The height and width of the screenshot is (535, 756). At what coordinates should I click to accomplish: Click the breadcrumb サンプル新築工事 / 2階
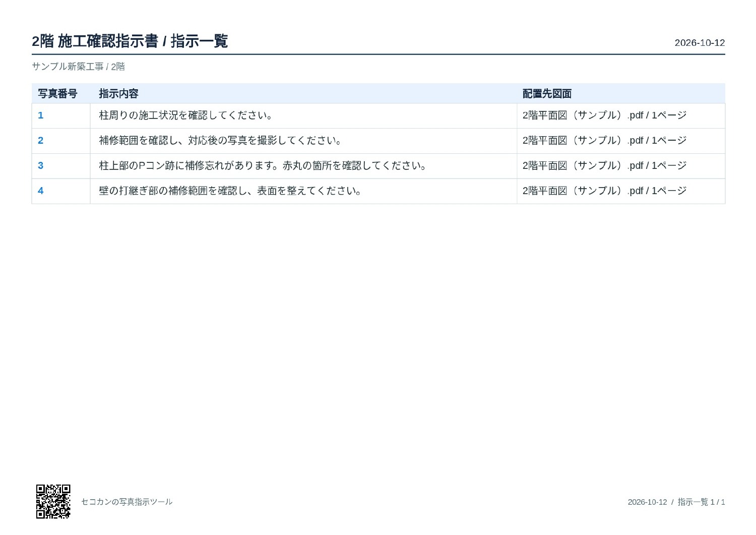[x=78, y=67]
